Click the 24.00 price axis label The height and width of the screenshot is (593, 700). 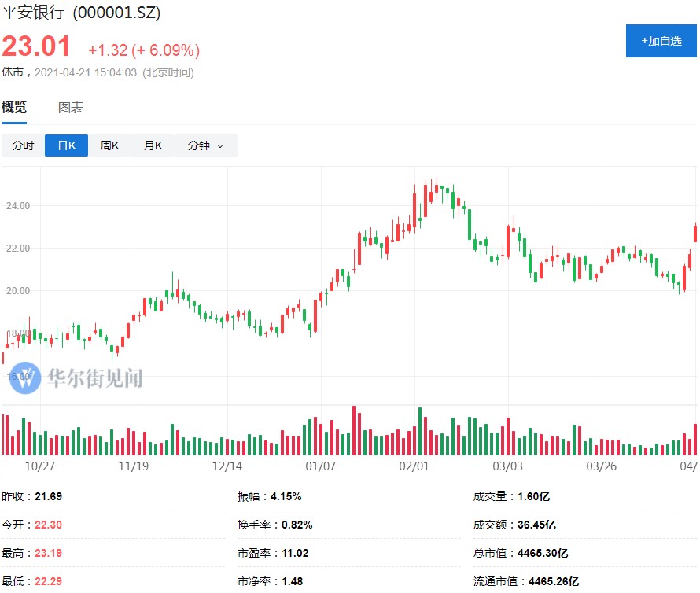pyautogui.click(x=17, y=206)
